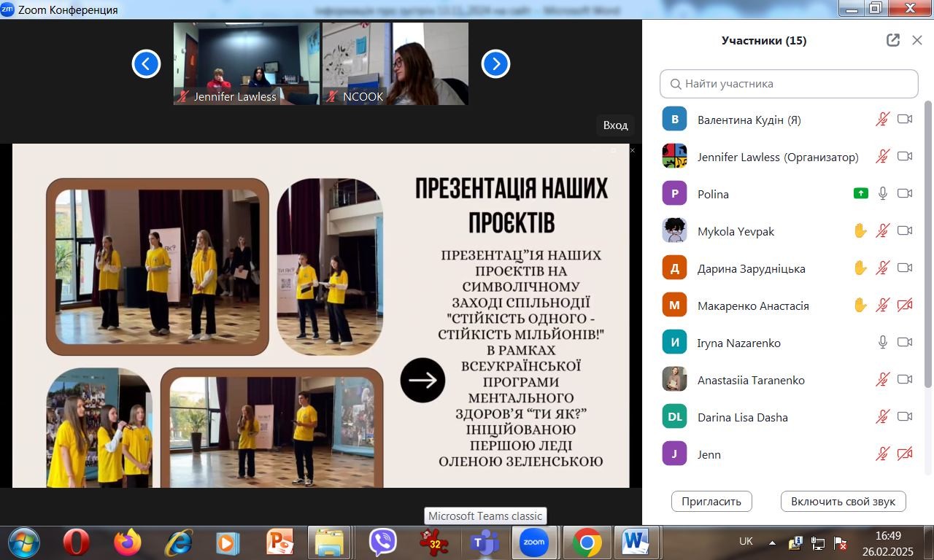The image size is (934, 560).
Task: Click Включить свой звук button
Action: point(843,502)
